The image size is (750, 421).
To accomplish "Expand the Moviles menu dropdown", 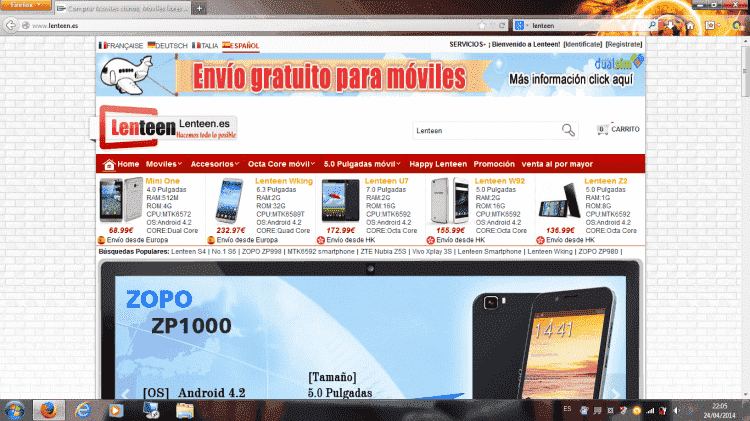I will 164,164.
